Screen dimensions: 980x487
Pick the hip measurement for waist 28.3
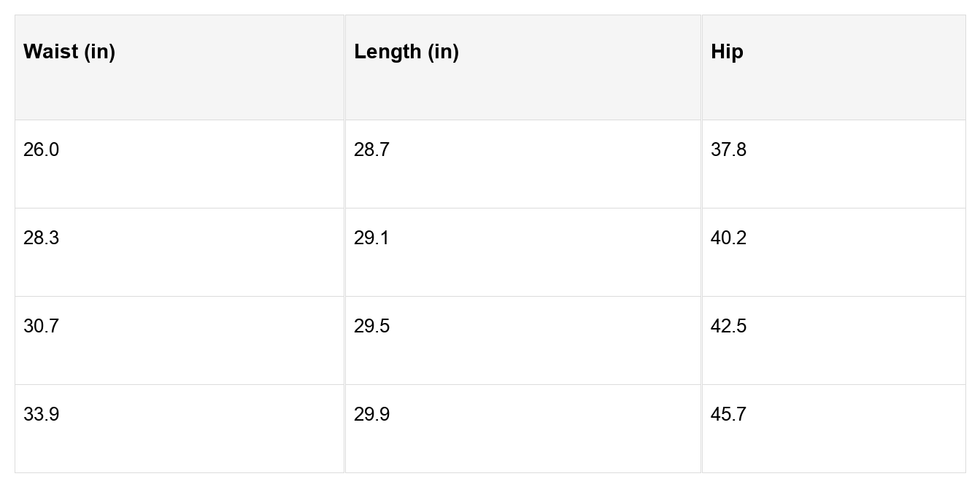click(x=729, y=238)
